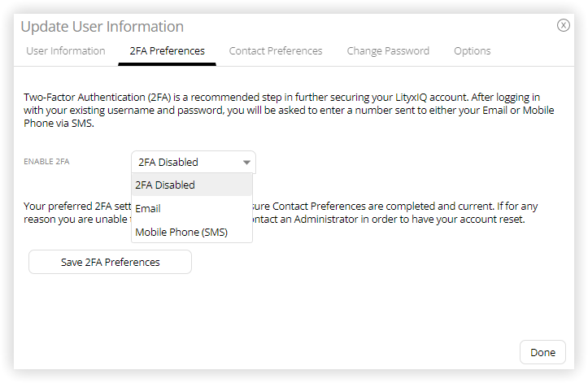Click the ENABLE 2FA field label
Image resolution: width=588 pixels, height=383 pixels.
point(46,162)
